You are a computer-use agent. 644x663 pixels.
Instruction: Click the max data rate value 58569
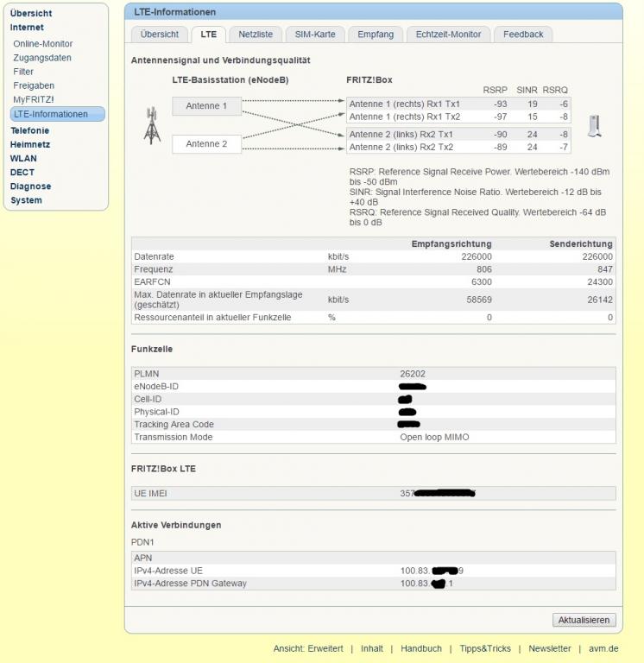[x=479, y=300]
